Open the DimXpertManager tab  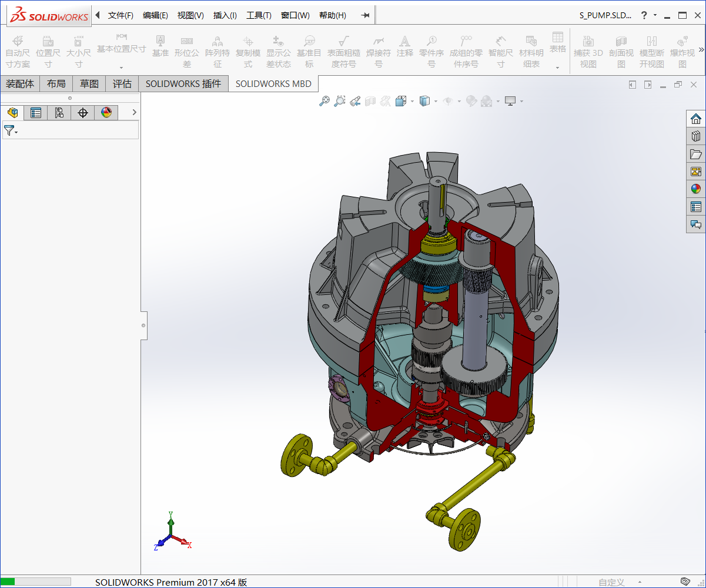click(83, 113)
